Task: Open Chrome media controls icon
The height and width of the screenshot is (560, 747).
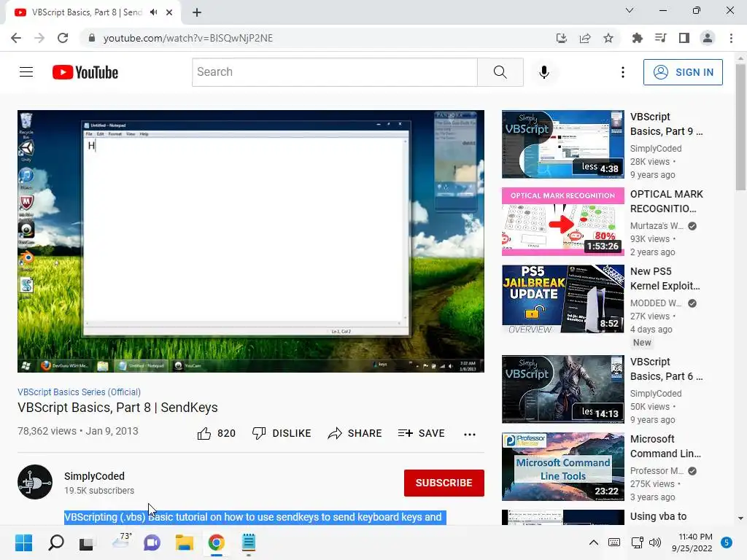Action: pyautogui.click(x=660, y=38)
